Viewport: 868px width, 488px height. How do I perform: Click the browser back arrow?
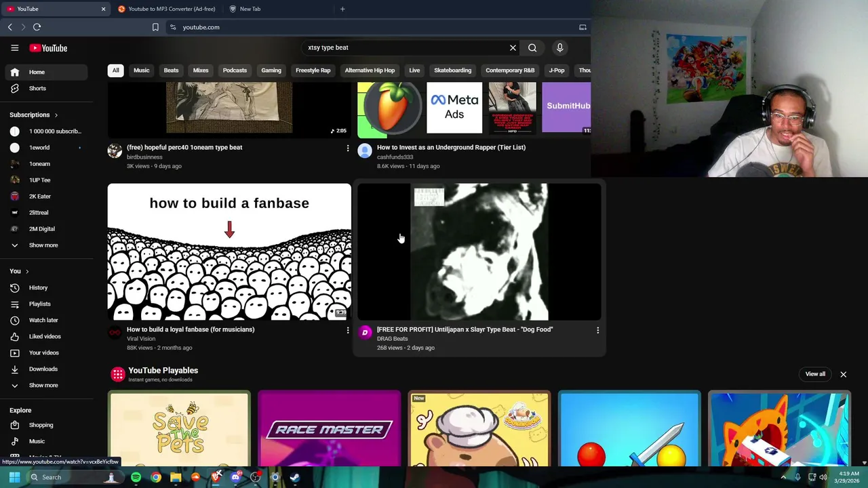(9, 27)
